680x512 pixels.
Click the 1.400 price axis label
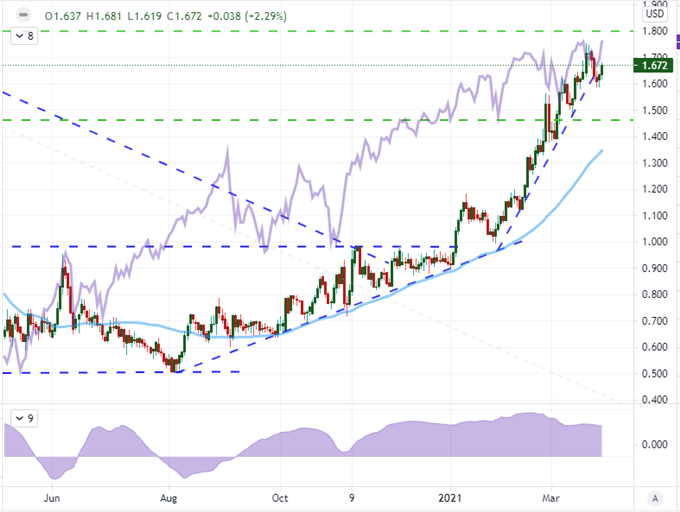tap(654, 137)
